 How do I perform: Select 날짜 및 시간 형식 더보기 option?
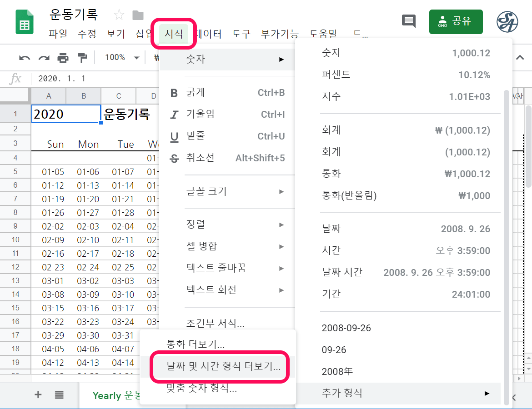pyautogui.click(x=217, y=366)
